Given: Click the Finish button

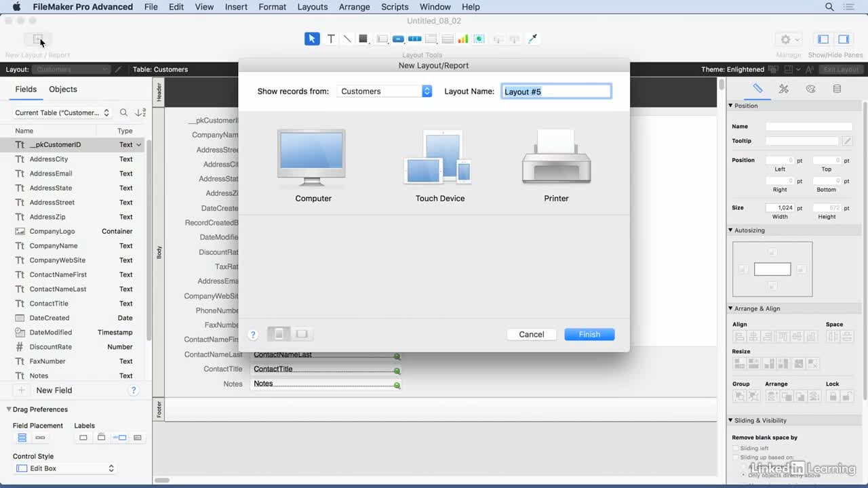Looking at the screenshot, I should coord(589,334).
